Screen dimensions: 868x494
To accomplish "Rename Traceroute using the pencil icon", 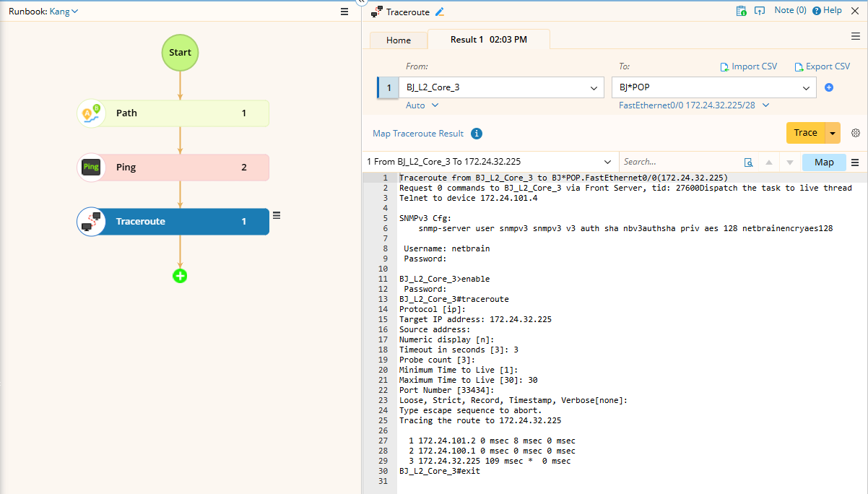I will (440, 12).
